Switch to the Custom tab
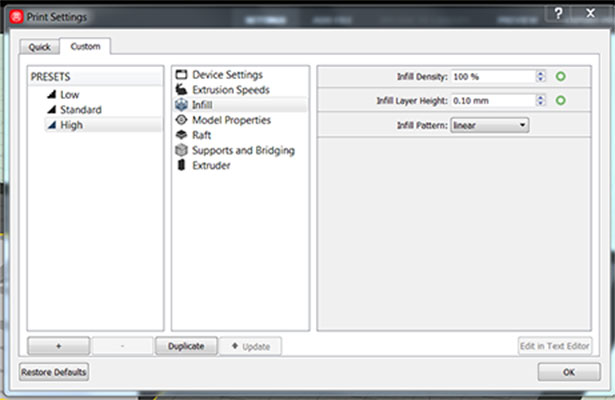Viewport: 615px width, 400px height. point(85,46)
